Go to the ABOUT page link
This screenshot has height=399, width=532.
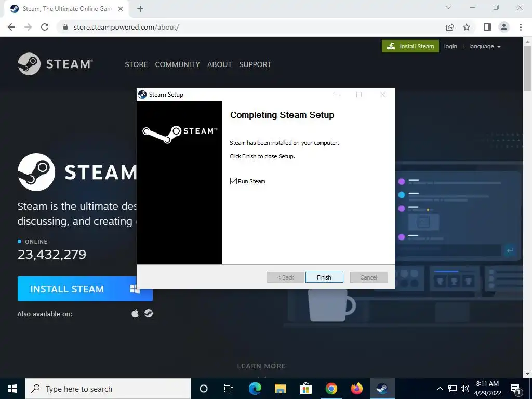point(220,64)
